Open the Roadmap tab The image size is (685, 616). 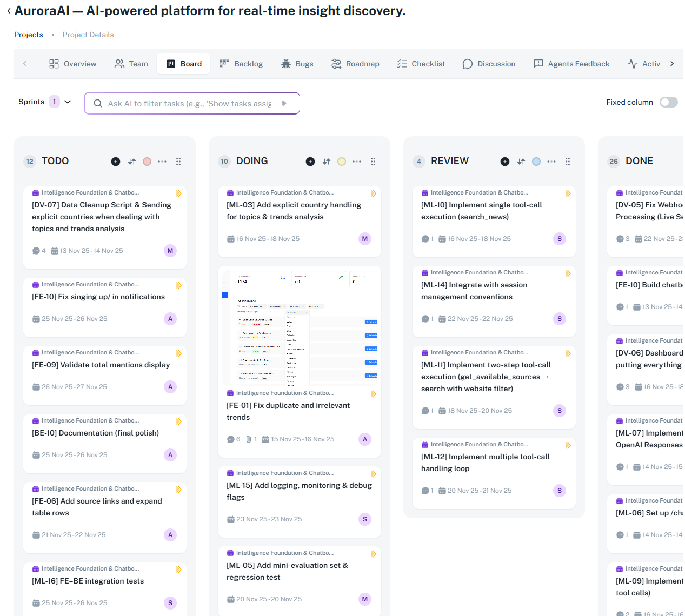(355, 64)
